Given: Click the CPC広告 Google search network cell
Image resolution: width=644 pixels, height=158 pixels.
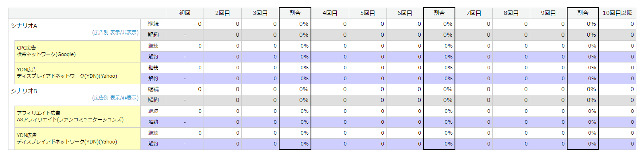Looking at the screenshot, I should click(x=78, y=51).
